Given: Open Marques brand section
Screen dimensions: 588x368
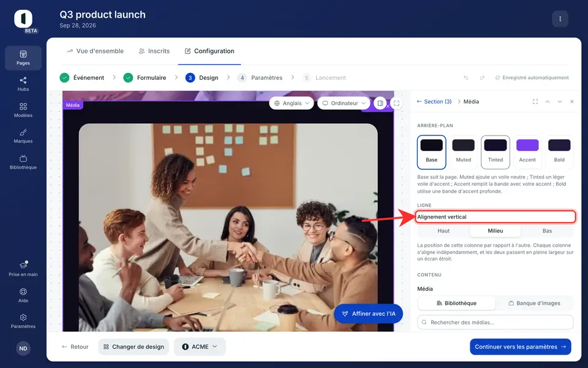Looking at the screenshot, I should click(x=23, y=136).
